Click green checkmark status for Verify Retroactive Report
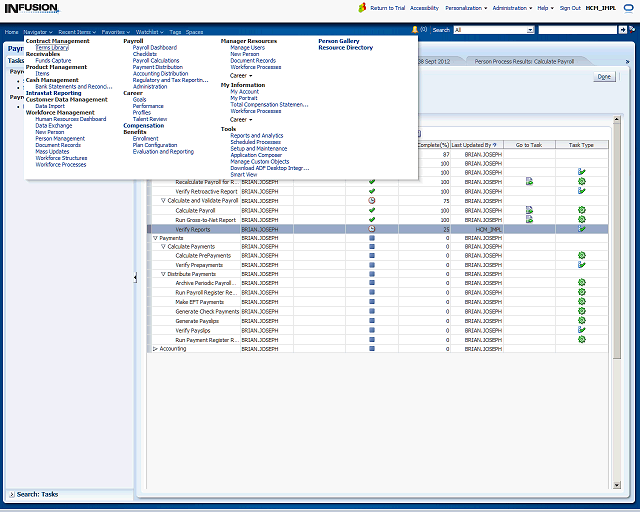The width and height of the screenshot is (640, 512). (371, 191)
